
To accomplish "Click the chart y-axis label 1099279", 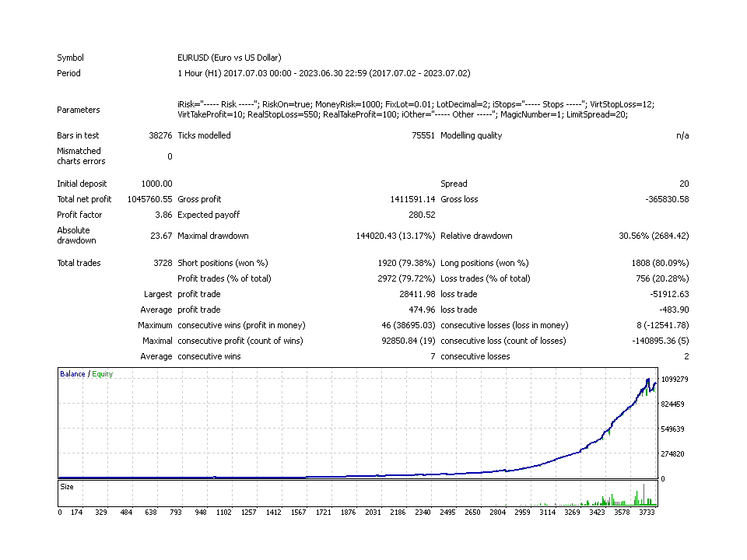I will (x=675, y=380).
